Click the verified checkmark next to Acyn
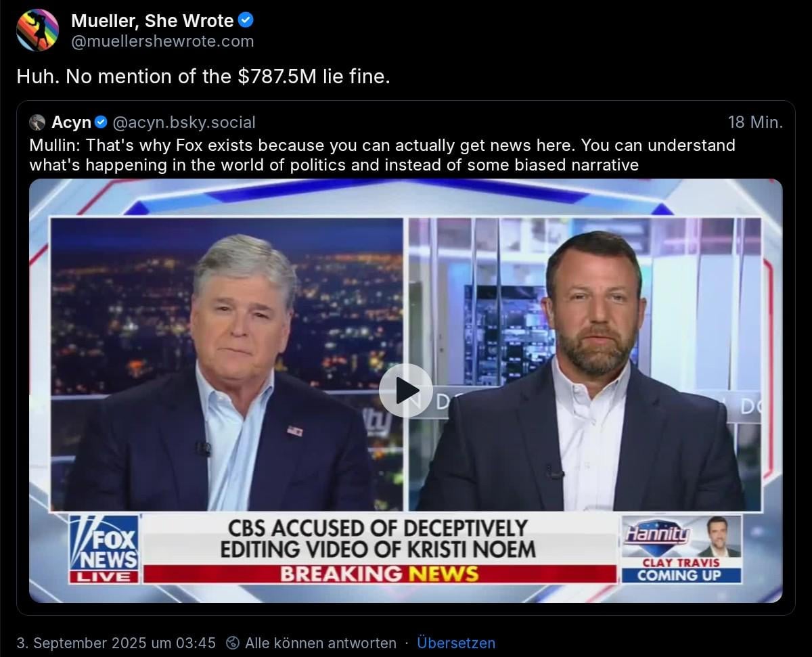Viewport: 812px width, 657px height. pyautogui.click(x=101, y=122)
